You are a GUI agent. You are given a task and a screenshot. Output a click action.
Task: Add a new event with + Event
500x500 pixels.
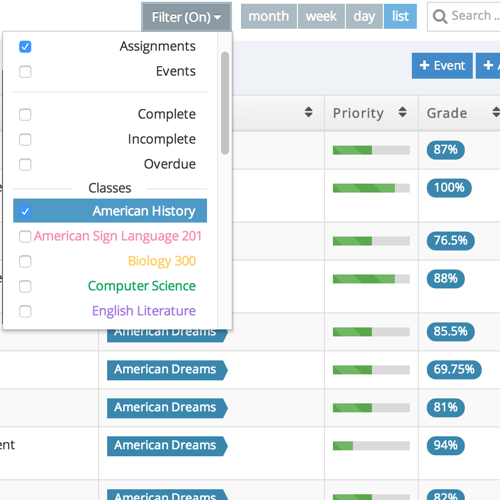click(442, 66)
